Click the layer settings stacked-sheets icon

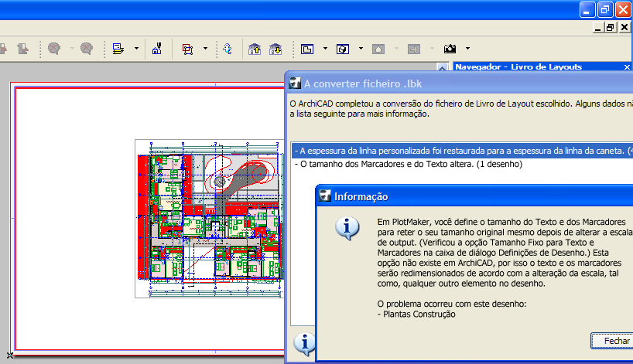[118, 49]
